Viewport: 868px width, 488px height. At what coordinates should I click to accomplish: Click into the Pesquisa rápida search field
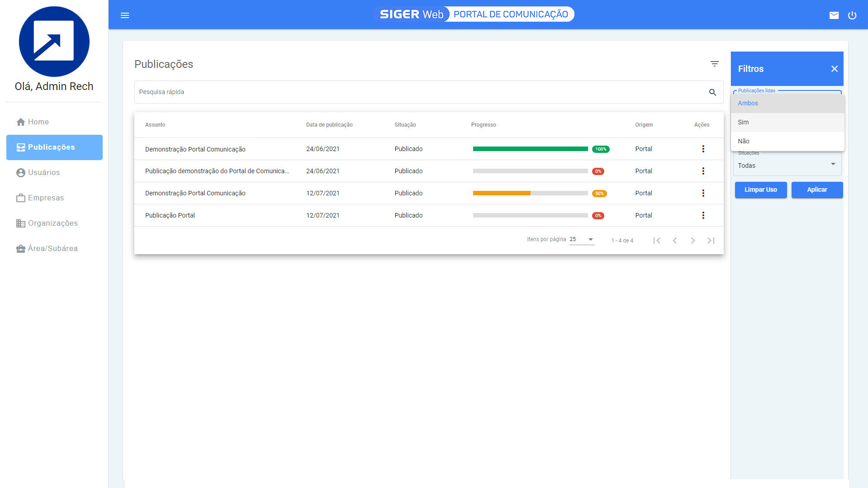tap(421, 92)
